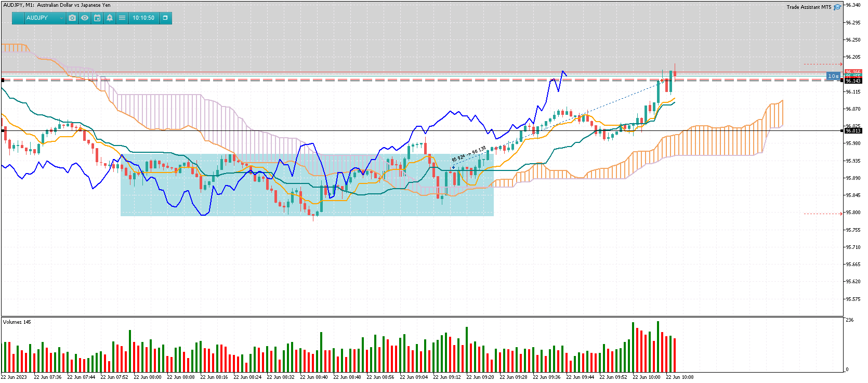Click the blank drag handle left of AUDJPY

tap(18, 18)
